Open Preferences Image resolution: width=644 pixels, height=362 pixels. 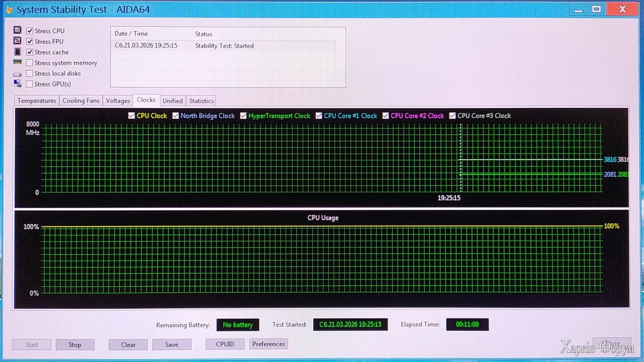(x=269, y=344)
